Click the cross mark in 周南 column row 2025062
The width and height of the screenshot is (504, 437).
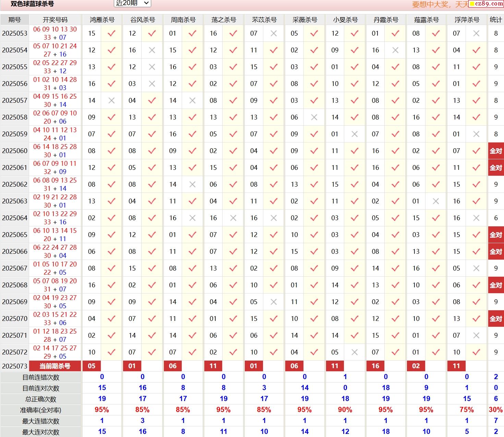193,184
